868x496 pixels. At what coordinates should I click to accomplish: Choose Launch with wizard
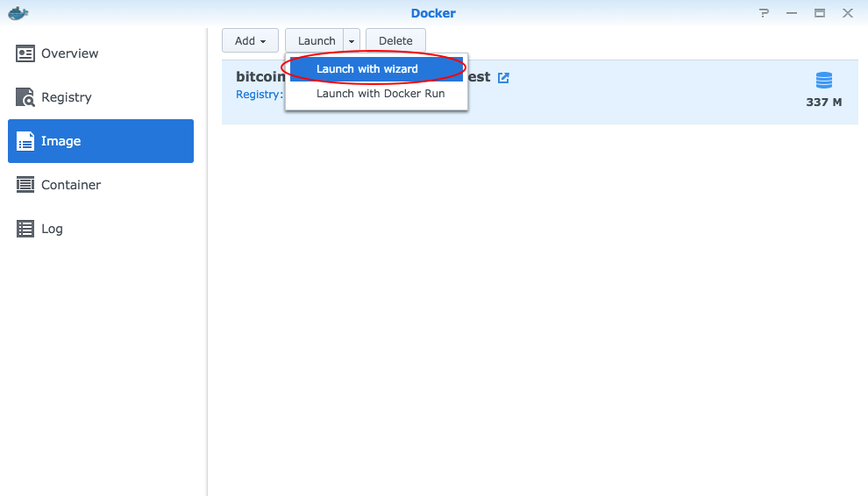point(376,69)
